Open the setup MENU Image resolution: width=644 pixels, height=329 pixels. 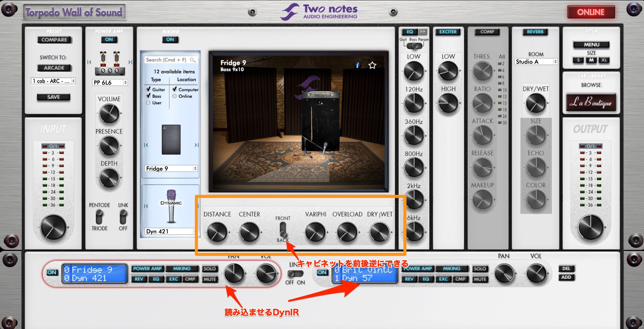point(591,45)
